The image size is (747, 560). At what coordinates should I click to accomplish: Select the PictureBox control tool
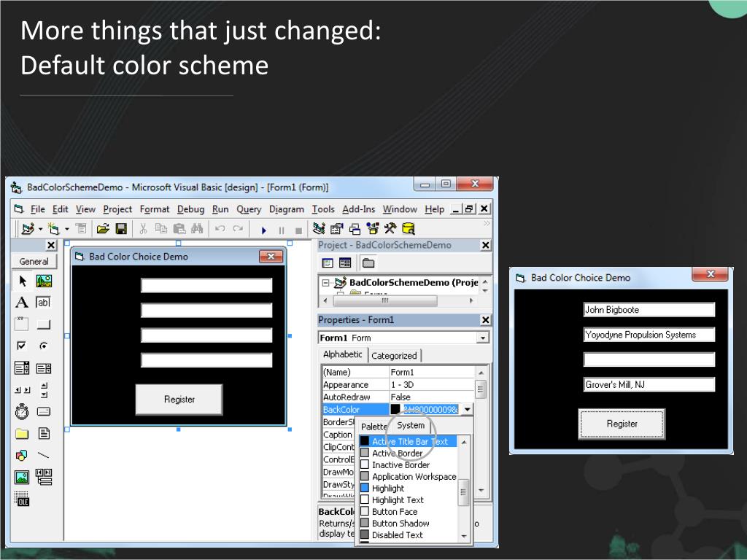pyautogui.click(x=44, y=281)
